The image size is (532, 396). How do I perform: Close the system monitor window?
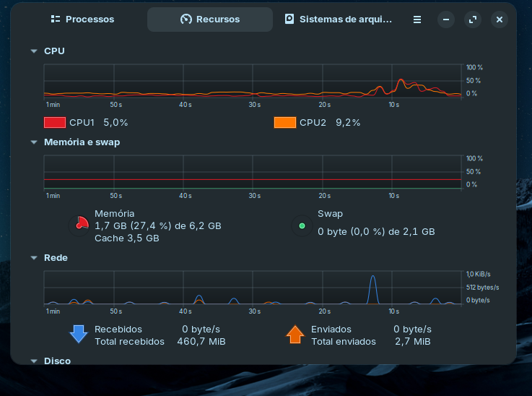click(x=499, y=20)
